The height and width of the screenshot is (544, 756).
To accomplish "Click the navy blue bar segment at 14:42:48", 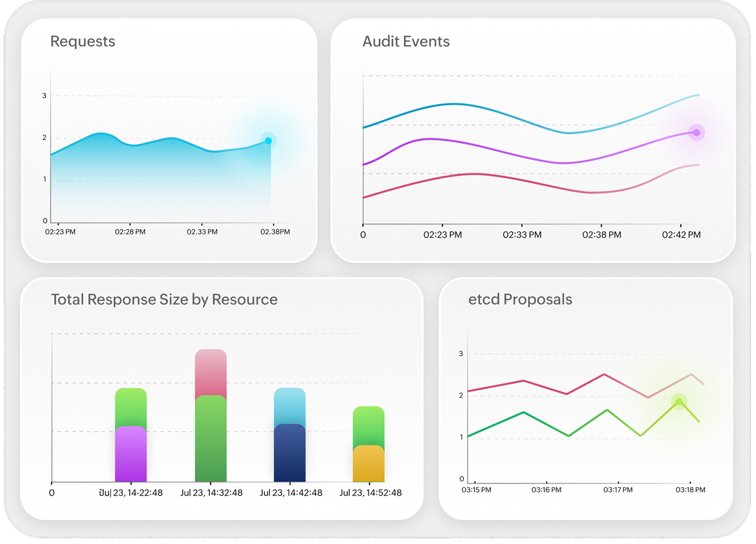I will [290, 454].
